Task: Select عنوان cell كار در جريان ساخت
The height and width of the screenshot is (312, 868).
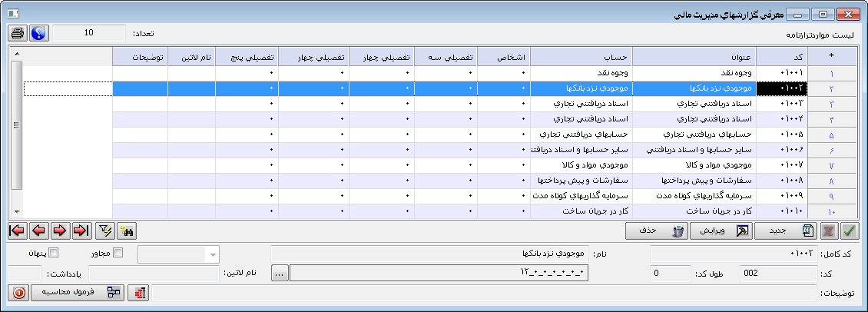Action: [694, 211]
